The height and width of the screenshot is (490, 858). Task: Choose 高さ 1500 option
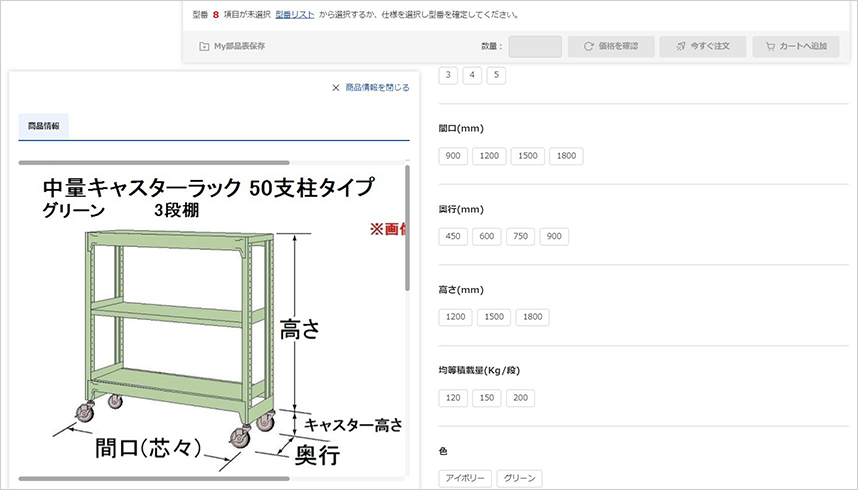(492, 317)
